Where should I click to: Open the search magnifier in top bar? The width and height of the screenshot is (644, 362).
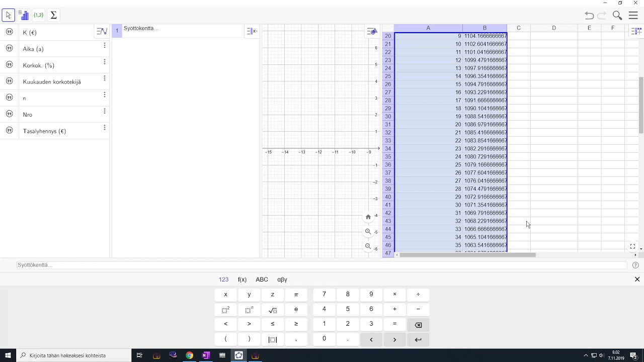tap(617, 16)
